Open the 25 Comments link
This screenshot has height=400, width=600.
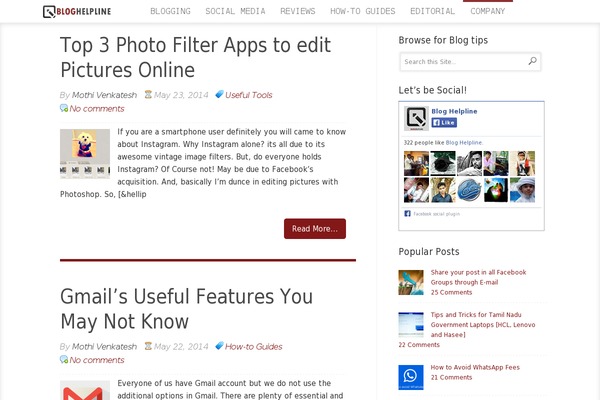[452, 292]
